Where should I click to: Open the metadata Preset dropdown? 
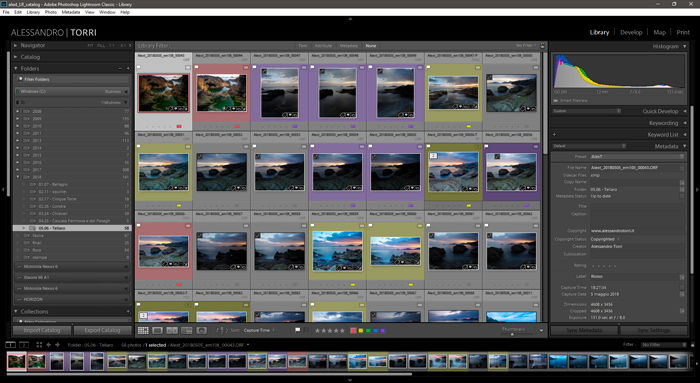637,157
